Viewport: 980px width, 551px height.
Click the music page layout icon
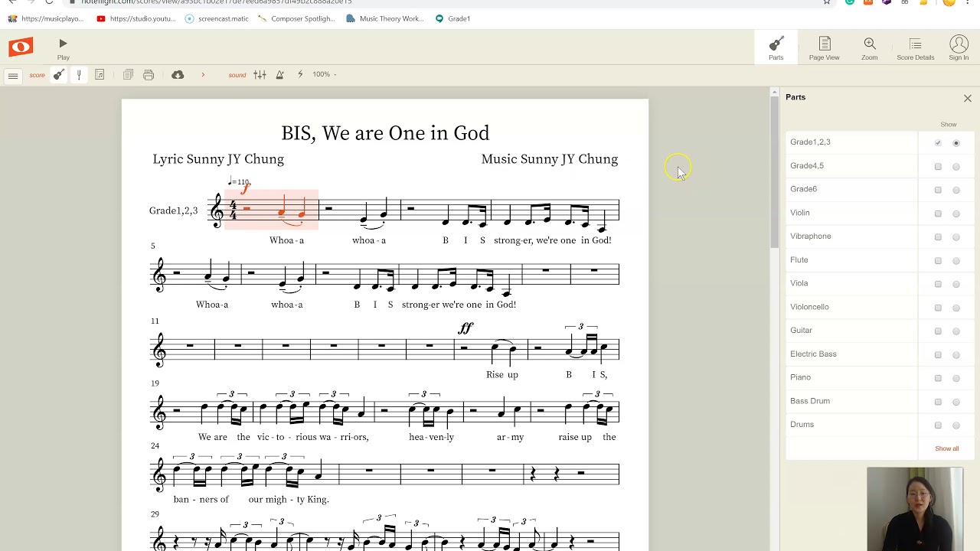(100, 75)
